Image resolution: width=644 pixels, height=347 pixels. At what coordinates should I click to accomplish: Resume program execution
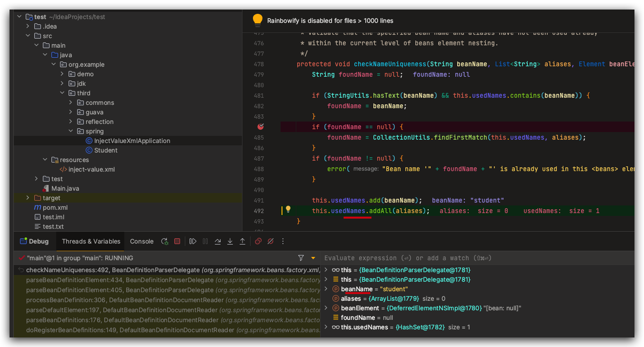point(193,242)
